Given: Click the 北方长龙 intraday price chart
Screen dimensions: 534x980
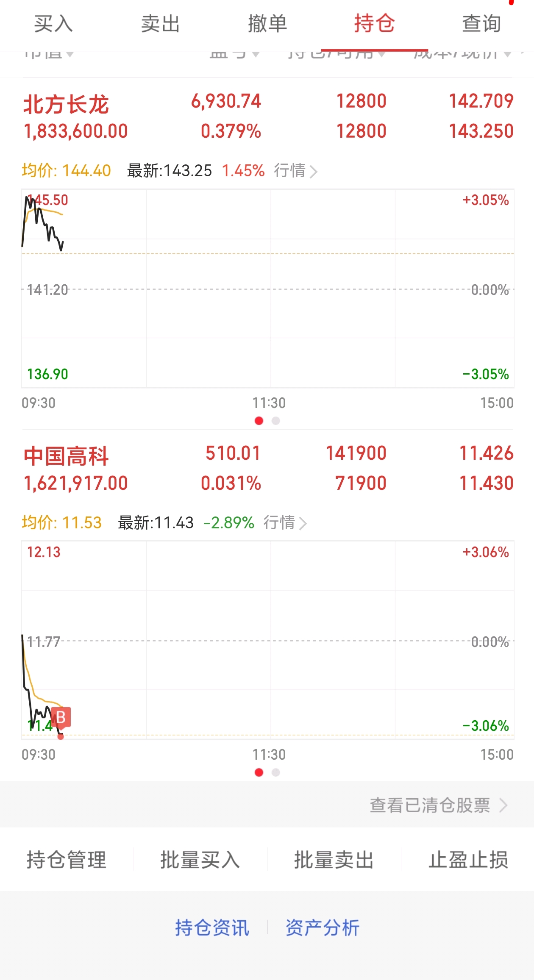Looking at the screenshot, I should (x=268, y=288).
